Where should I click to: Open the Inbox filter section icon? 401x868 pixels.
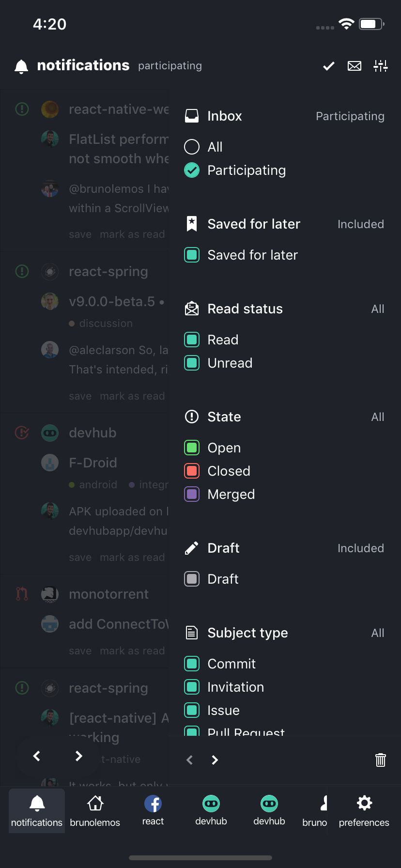click(192, 116)
